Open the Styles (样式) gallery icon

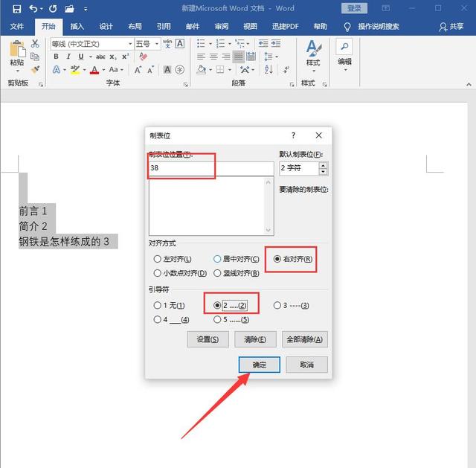tap(312, 52)
